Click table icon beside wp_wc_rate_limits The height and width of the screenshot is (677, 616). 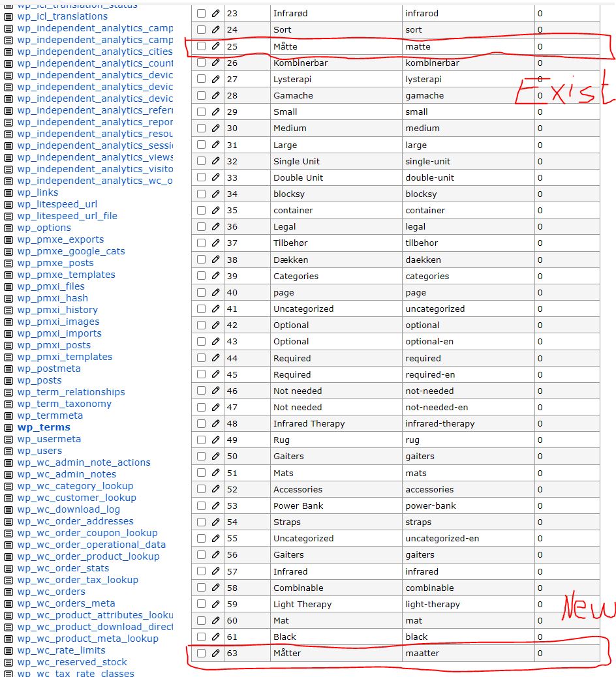(x=8, y=651)
